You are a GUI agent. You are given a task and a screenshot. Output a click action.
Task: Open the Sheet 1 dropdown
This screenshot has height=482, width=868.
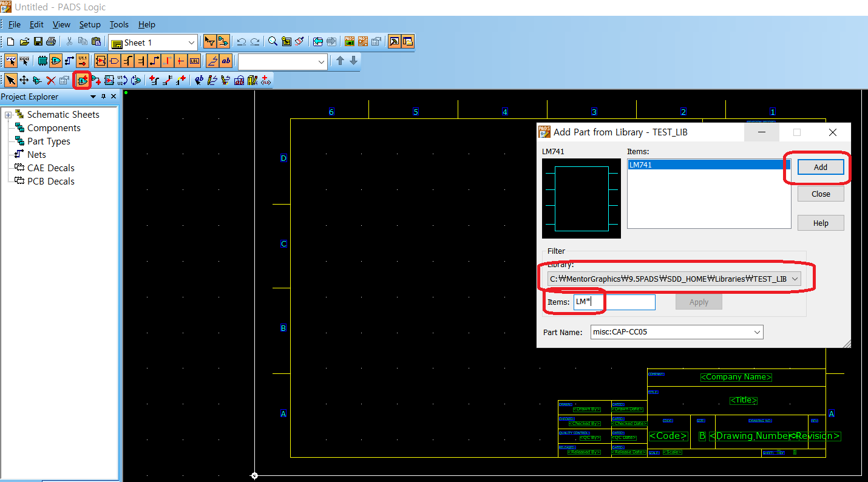coord(191,42)
